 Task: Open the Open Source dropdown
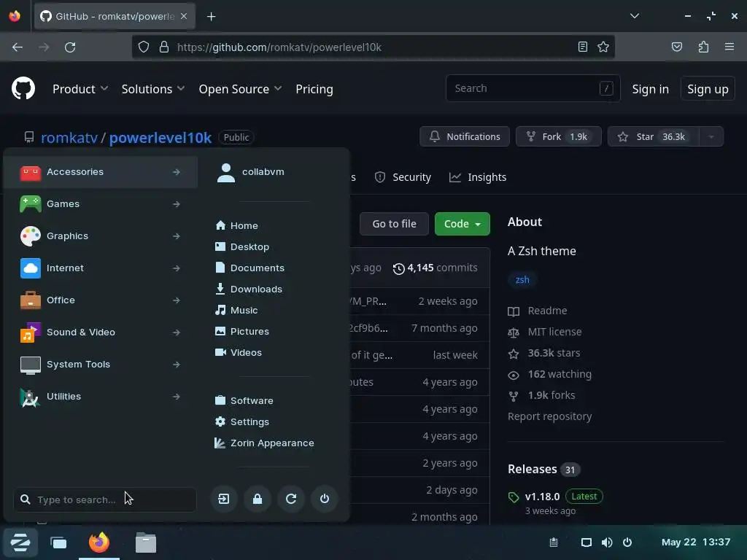tap(240, 89)
